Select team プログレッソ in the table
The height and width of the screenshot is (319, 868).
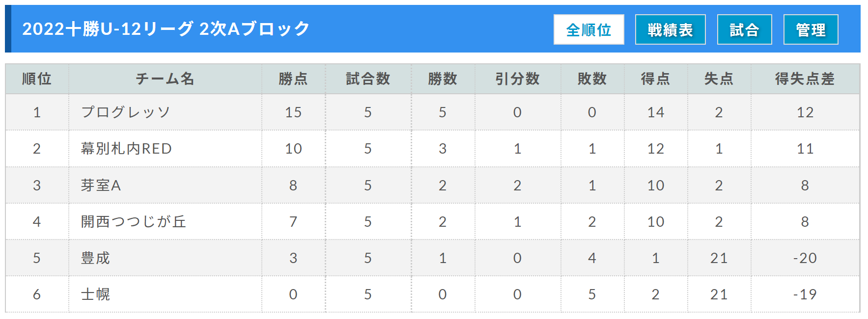(126, 112)
